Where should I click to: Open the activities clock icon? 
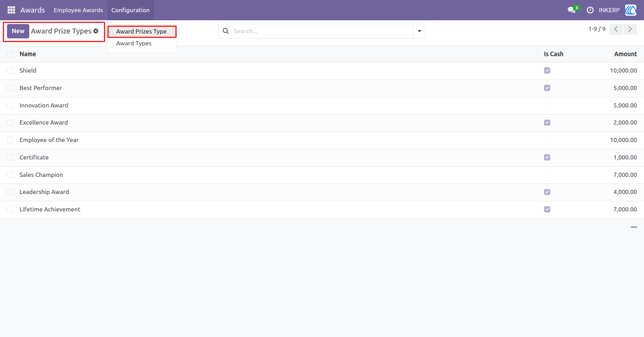click(590, 10)
